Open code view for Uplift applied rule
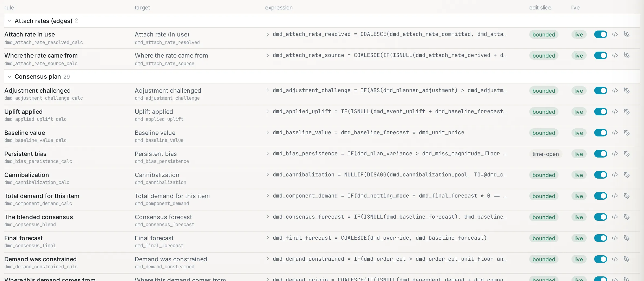 coord(615,112)
